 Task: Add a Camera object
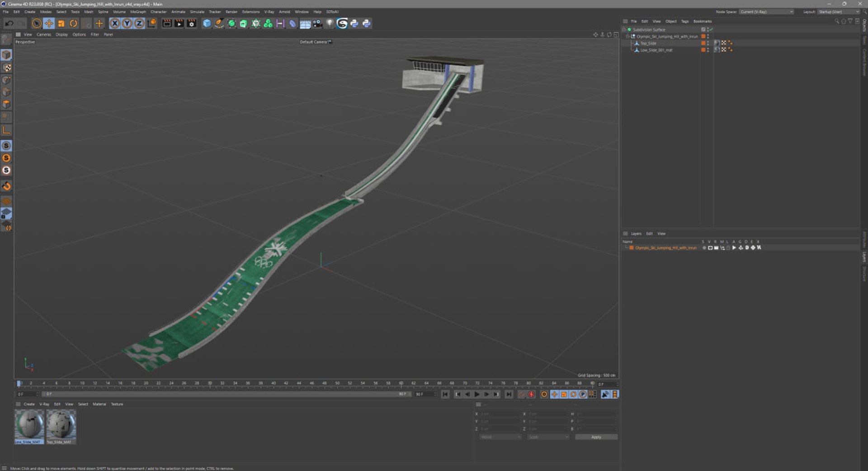pyautogui.click(x=317, y=24)
